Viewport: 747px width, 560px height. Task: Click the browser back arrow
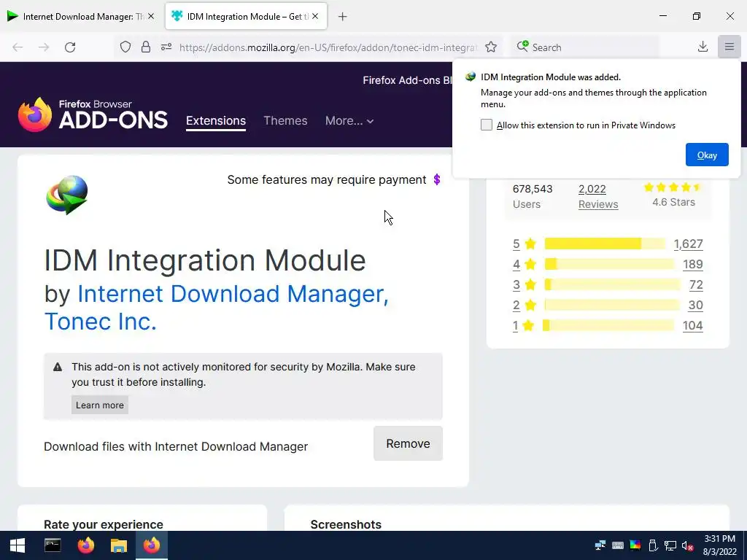point(18,47)
